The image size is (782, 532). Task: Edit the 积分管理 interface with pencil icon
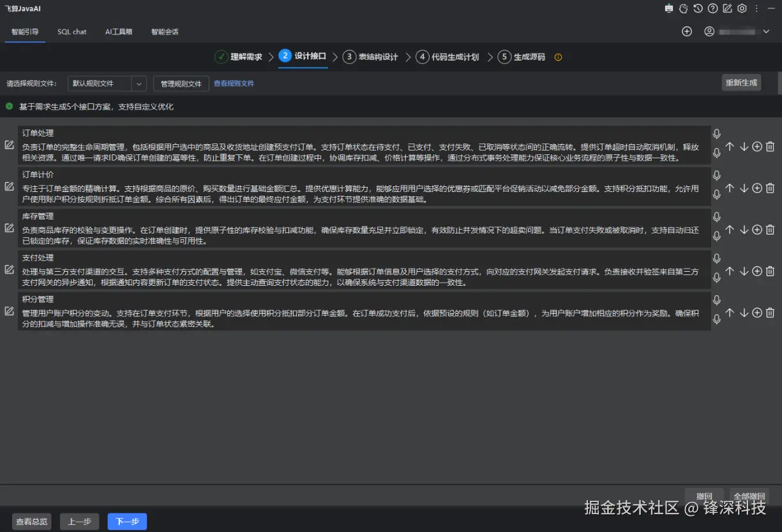pos(9,311)
